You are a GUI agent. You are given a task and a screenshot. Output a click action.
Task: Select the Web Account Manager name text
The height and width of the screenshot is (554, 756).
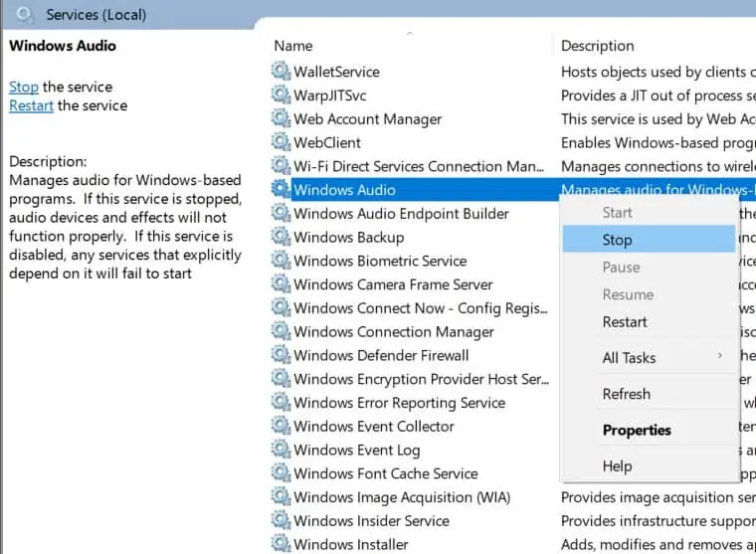click(x=367, y=119)
